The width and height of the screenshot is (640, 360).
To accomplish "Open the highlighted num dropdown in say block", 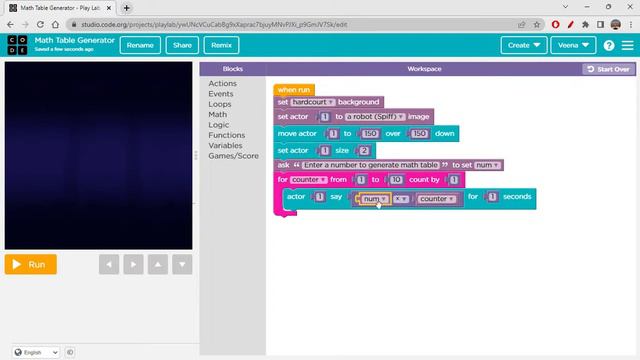I will 375,199.
